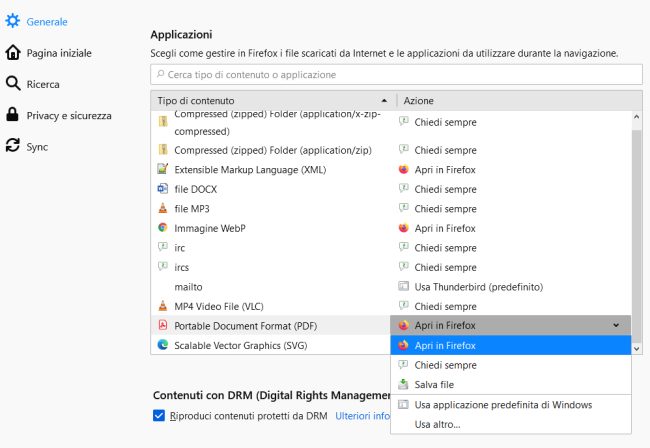Screen dimensions: 650x448
Task: Click Apri in Firefox action for Immagine WebP
Action: pos(445,228)
